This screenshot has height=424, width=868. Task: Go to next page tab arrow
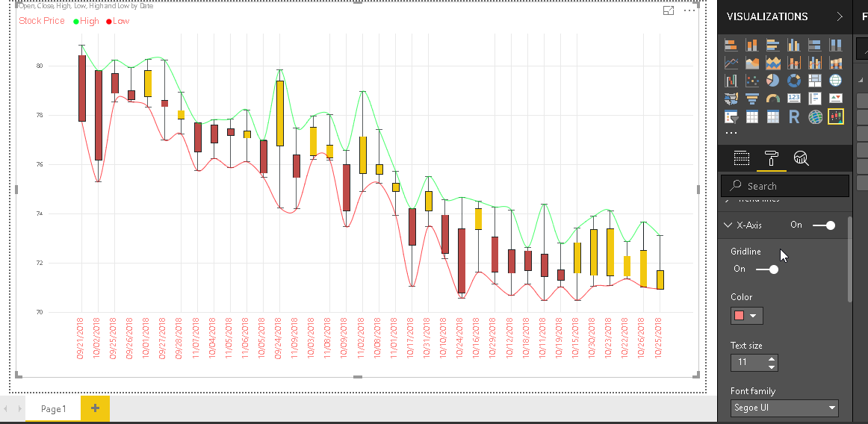pyautogui.click(x=19, y=408)
